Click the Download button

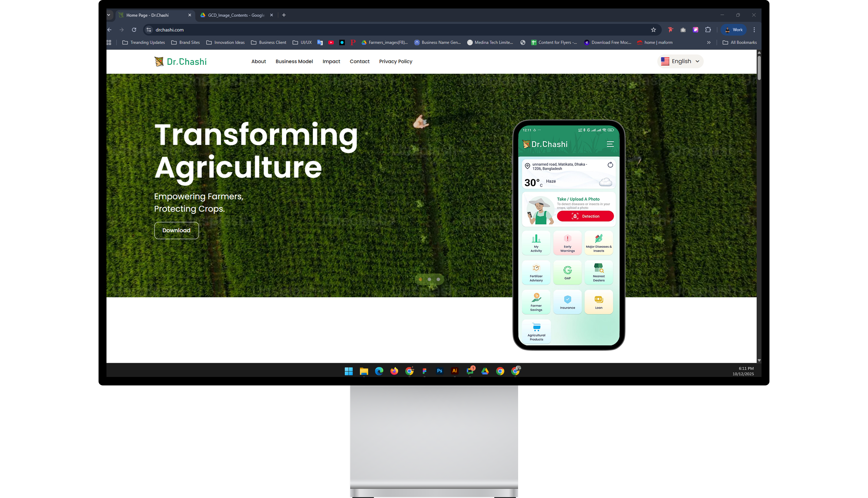(x=176, y=231)
